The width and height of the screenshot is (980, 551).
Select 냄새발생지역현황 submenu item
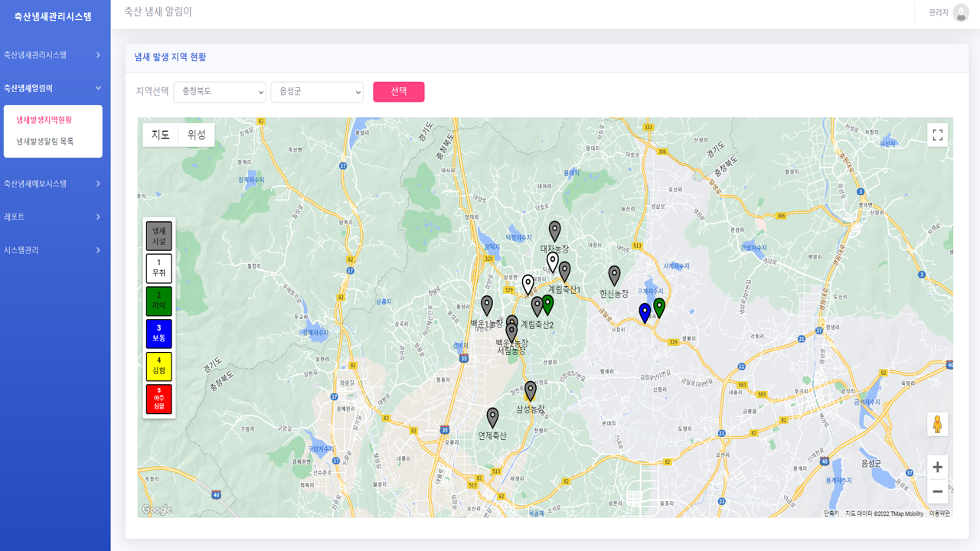pyautogui.click(x=44, y=120)
